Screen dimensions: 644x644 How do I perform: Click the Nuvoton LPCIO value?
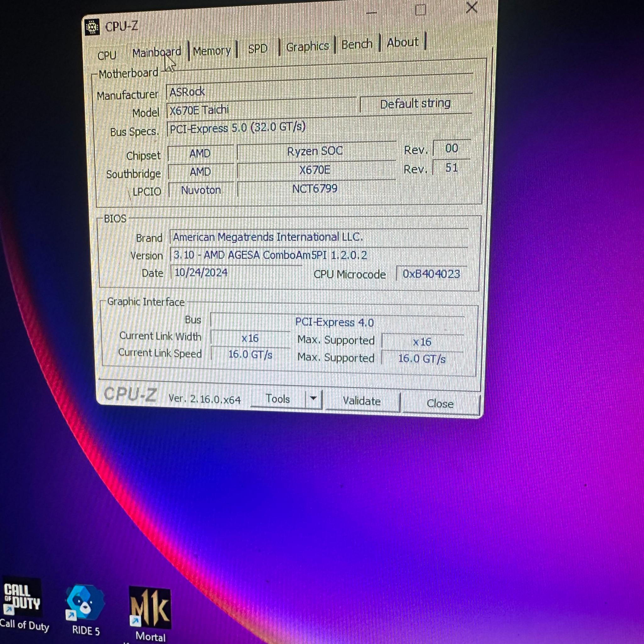(201, 190)
